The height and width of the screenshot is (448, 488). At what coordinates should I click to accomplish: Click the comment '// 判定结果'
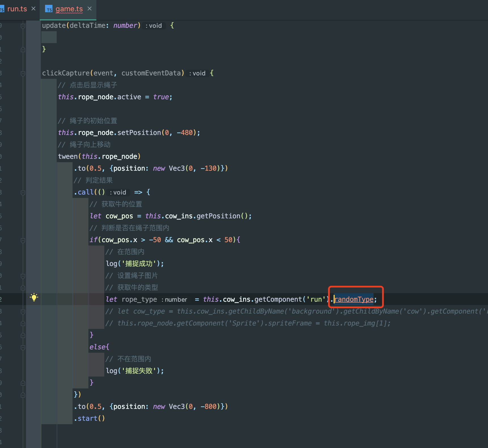(93, 180)
